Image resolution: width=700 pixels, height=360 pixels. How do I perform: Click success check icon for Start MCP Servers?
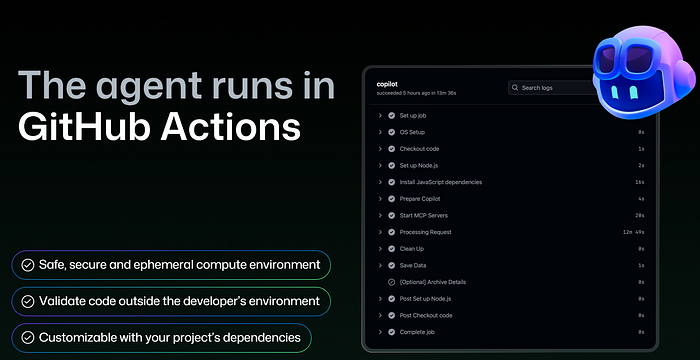(x=392, y=215)
